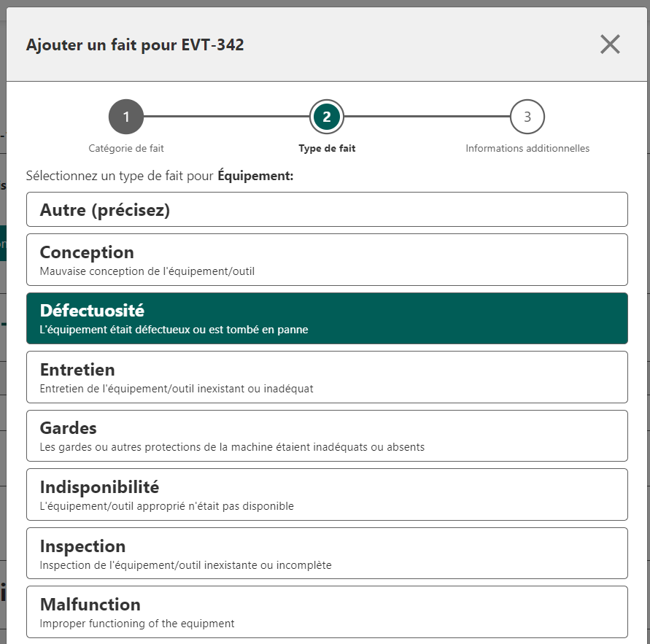Choose the Malfunction fact type
The image size is (650, 644).
[x=327, y=612]
